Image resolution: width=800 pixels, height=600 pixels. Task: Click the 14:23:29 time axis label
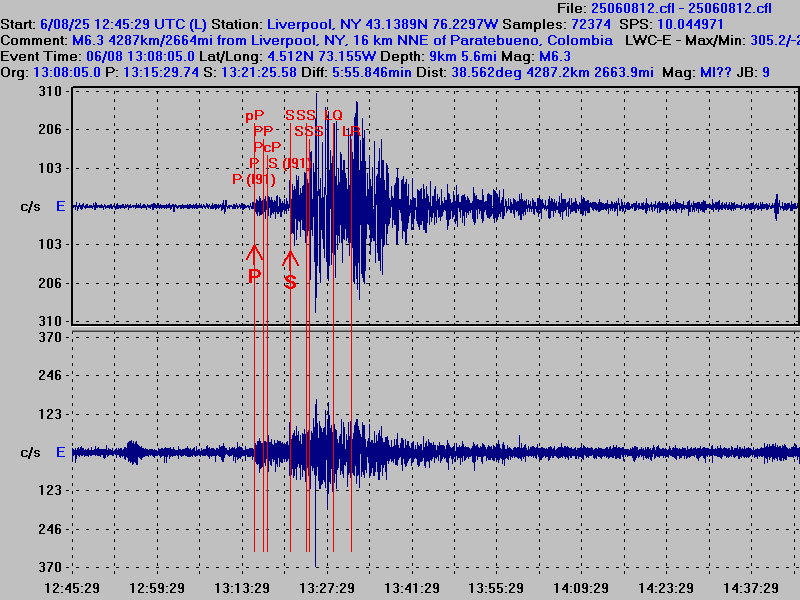coord(666,588)
